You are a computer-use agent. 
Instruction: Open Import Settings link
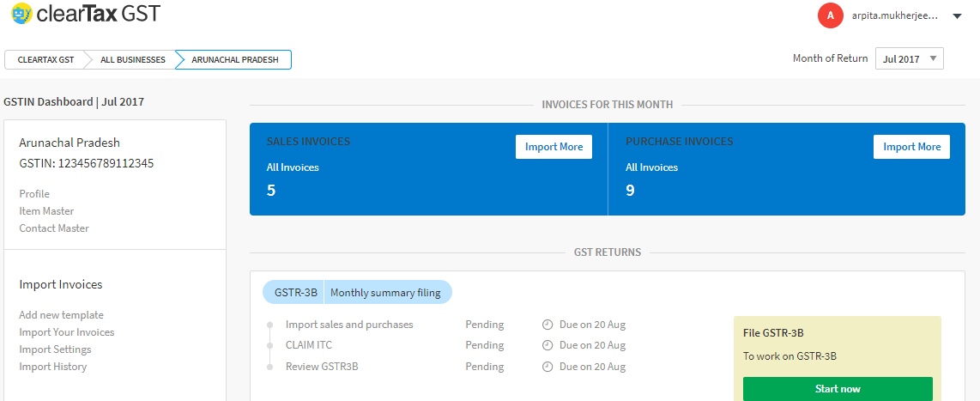click(x=55, y=349)
